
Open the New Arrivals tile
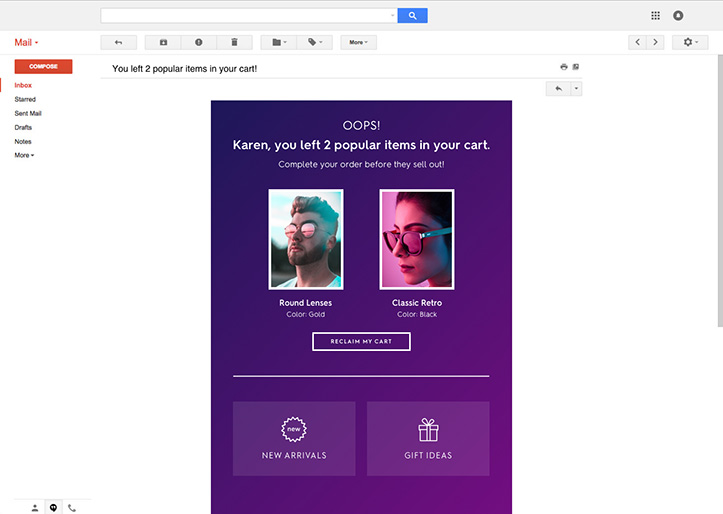pyautogui.click(x=294, y=438)
